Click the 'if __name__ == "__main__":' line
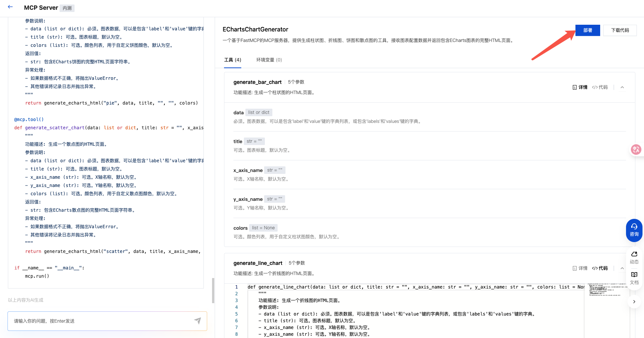 49,268
